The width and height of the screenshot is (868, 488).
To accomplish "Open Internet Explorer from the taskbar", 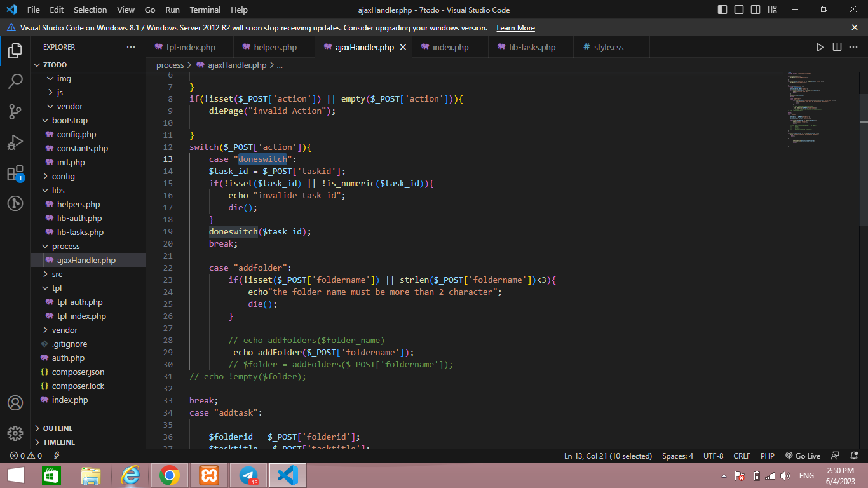I will pyautogui.click(x=130, y=475).
